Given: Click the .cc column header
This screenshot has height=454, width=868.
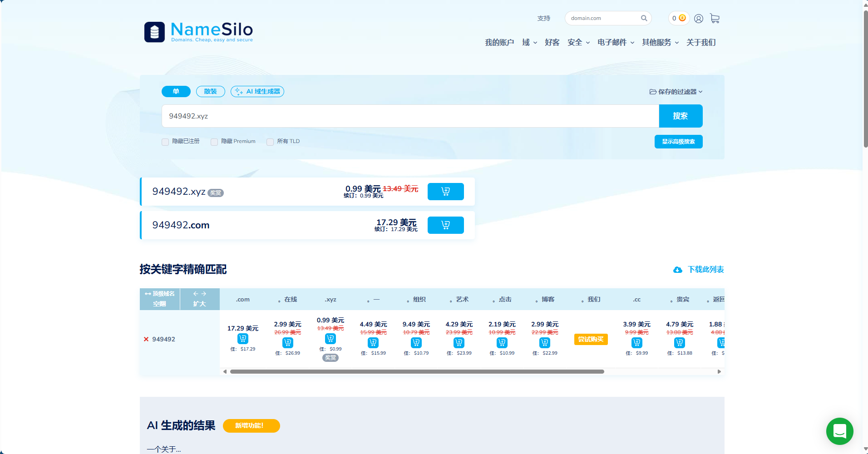Looking at the screenshot, I should point(636,300).
